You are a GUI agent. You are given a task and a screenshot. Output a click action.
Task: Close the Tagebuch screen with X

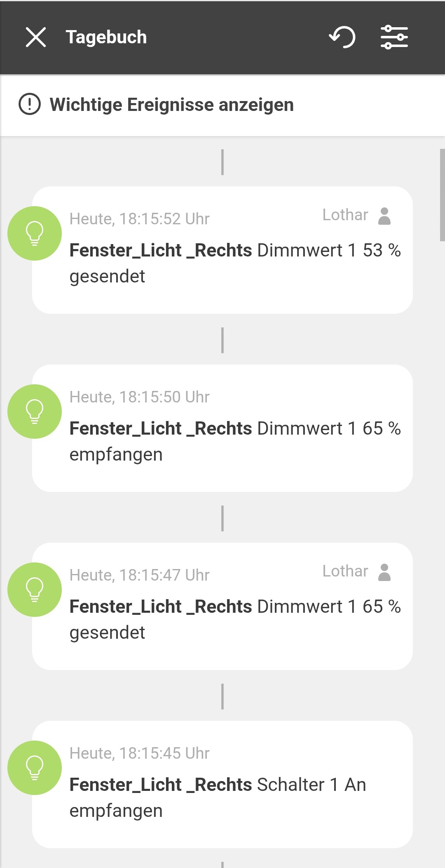(x=36, y=37)
